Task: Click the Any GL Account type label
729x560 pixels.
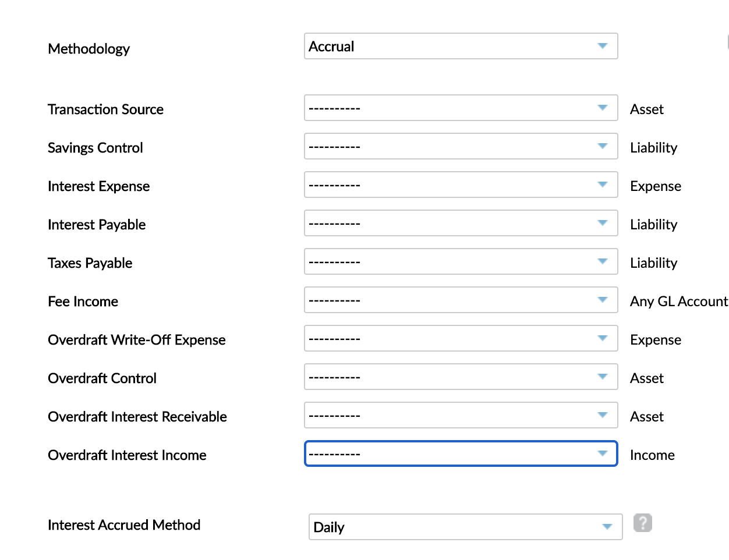Action: click(678, 302)
